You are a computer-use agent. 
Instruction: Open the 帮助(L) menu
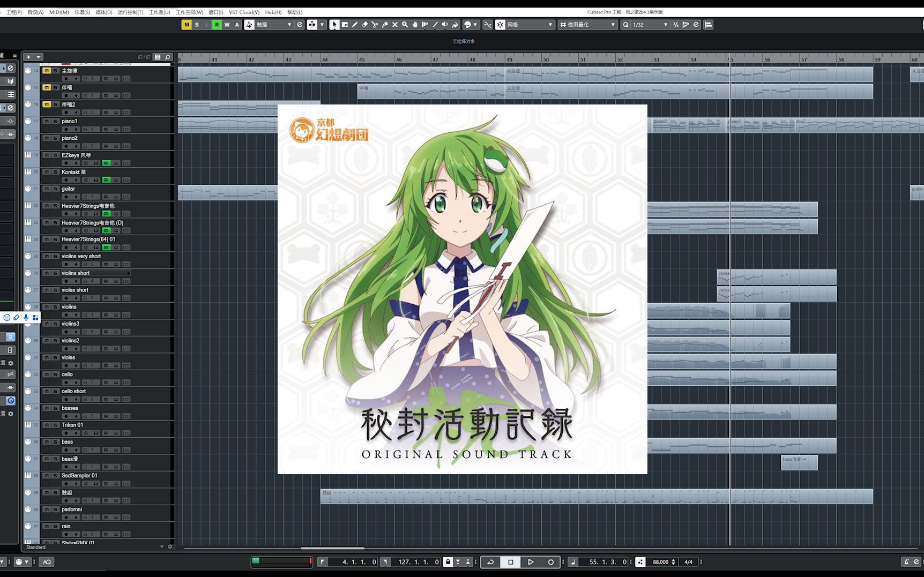coord(295,12)
